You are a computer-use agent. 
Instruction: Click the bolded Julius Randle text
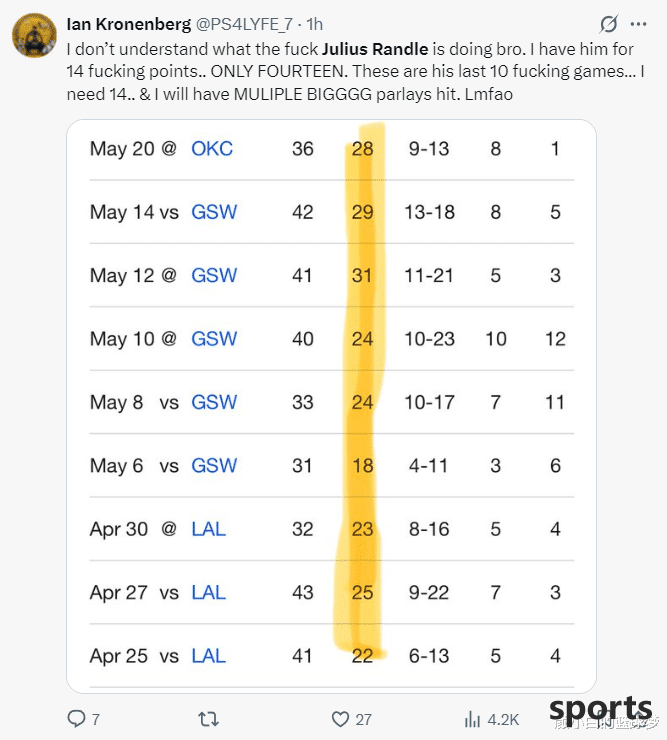(x=375, y=49)
